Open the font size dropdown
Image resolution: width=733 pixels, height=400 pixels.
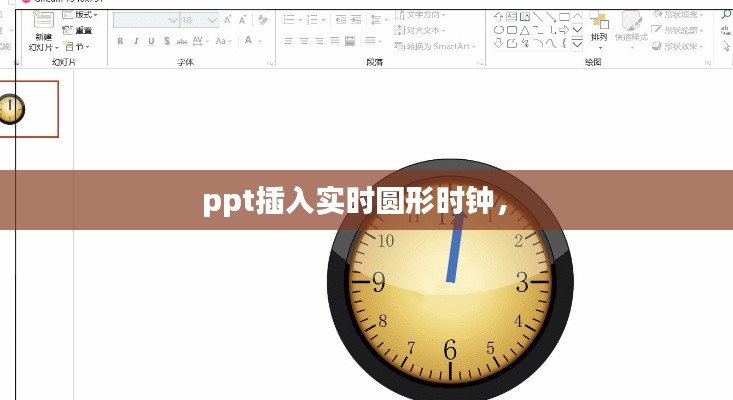pyautogui.click(x=212, y=19)
